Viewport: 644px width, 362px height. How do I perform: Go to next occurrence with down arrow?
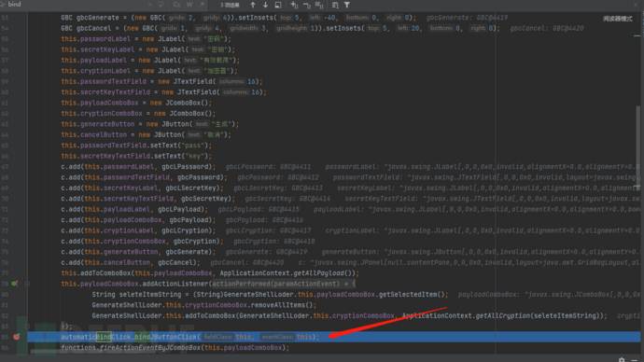(265, 5)
